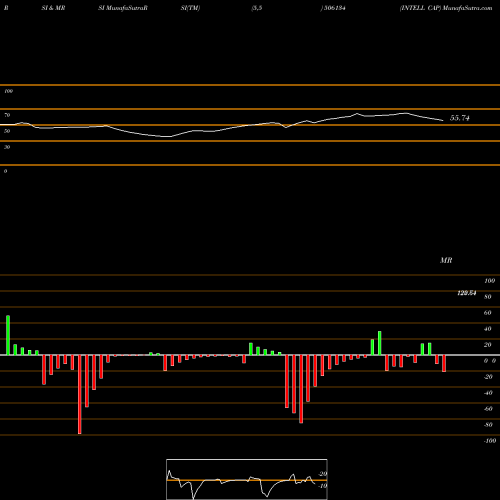Click the MR axis label 60 on the right
The height and width of the screenshot is (500, 500).
click(x=487, y=313)
